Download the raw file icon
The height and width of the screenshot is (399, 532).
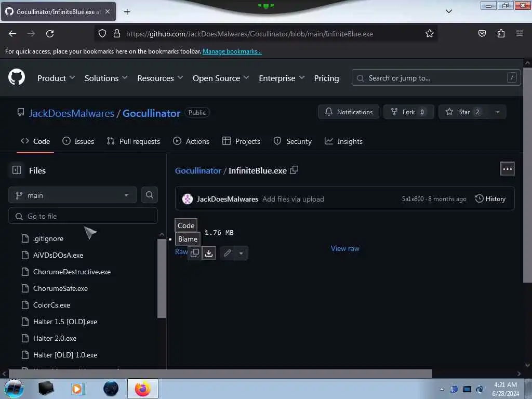pos(209,253)
